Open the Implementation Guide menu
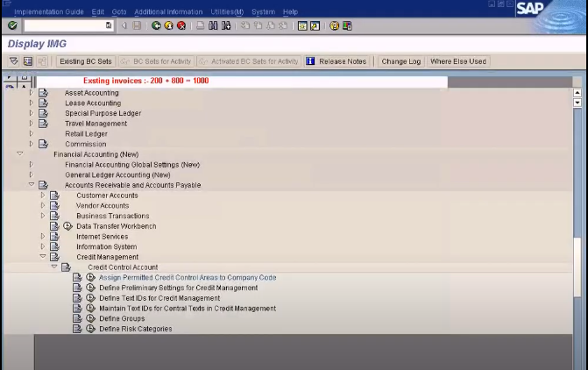 pos(49,12)
